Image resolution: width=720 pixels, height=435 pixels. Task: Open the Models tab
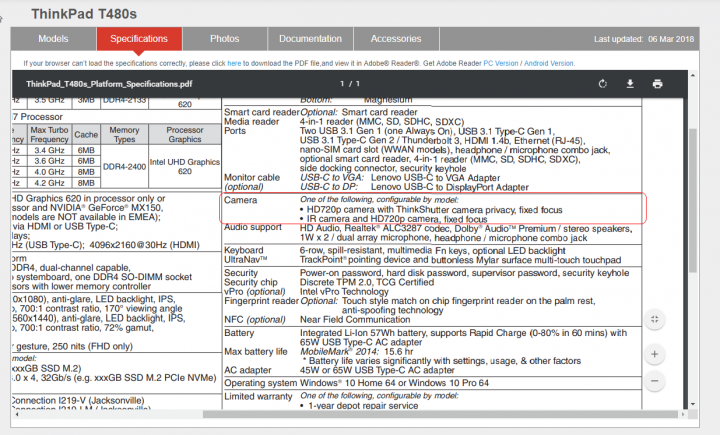(53, 39)
